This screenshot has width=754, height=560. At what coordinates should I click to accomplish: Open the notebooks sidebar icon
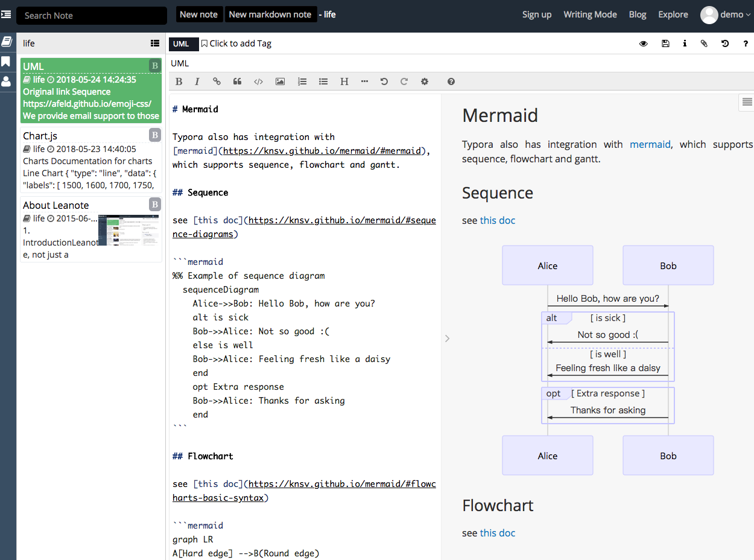pos(6,42)
